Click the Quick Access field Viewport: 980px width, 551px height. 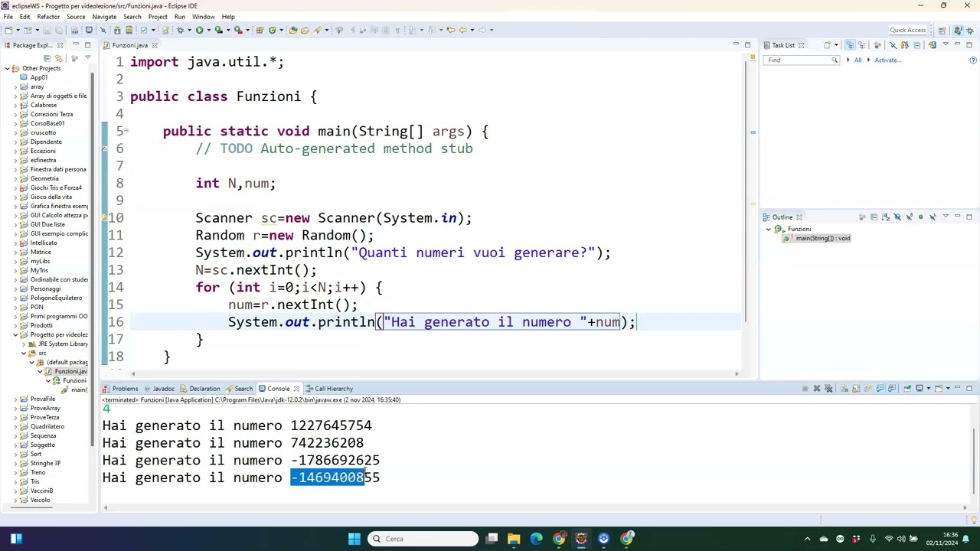coord(908,30)
